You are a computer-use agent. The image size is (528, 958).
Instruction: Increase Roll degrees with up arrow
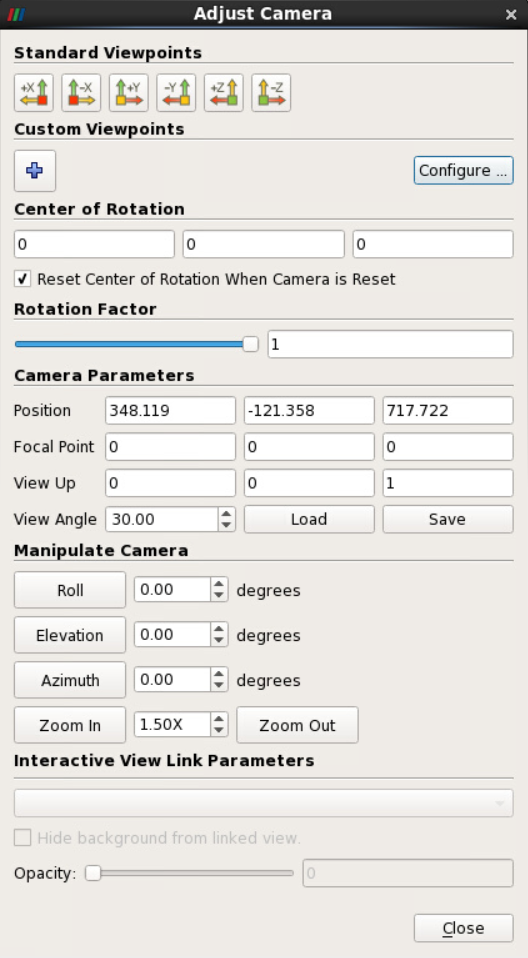(x=219, y=583)
